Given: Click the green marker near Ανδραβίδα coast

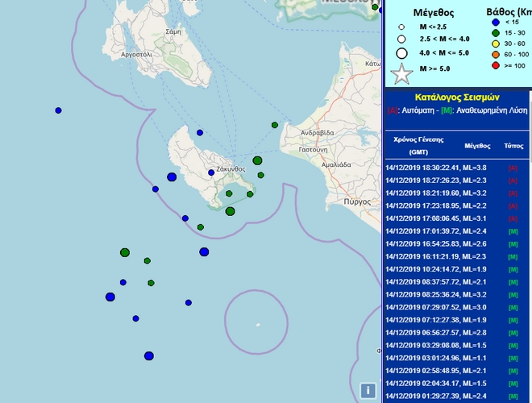Looking at the screenshot, I should [275, 125].
